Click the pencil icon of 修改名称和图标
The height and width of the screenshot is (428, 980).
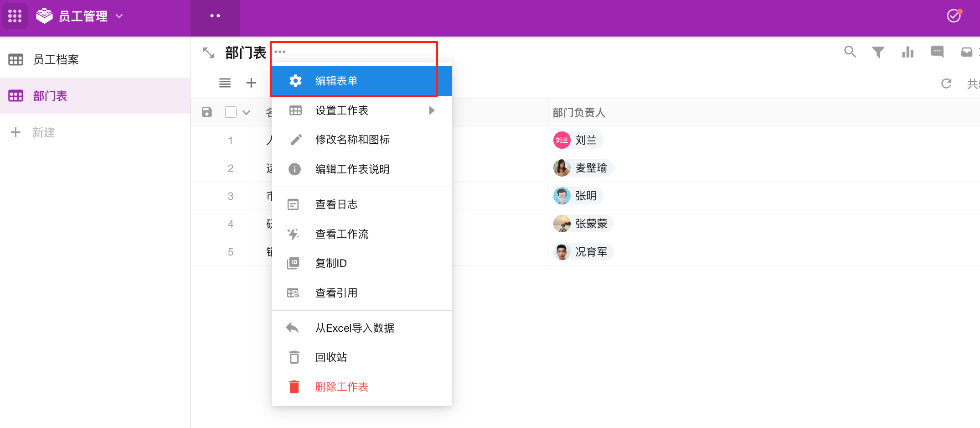pyautogui.click(x=295, y=140)
